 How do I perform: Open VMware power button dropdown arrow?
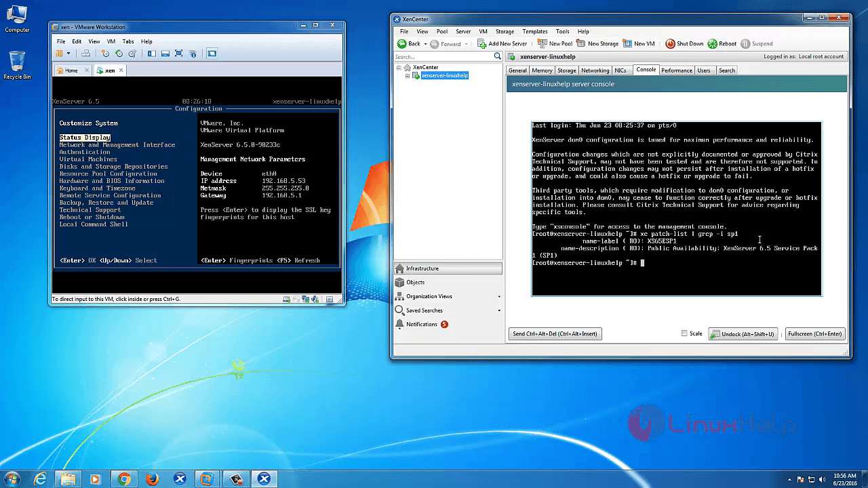coord(68,53)
